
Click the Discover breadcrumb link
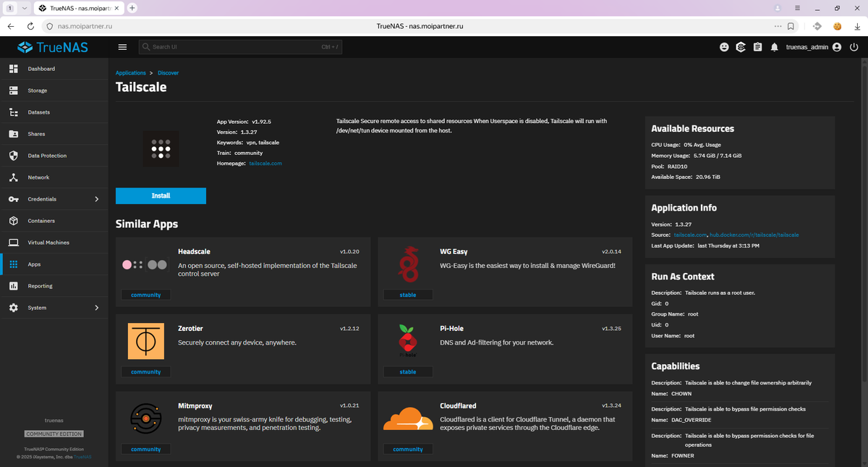pos(168,73)
